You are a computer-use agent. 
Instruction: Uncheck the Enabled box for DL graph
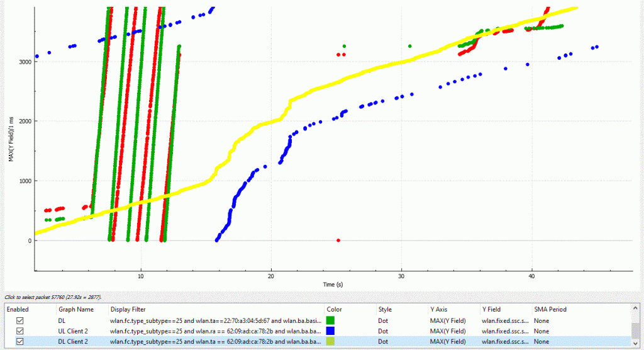pos(22,320)
